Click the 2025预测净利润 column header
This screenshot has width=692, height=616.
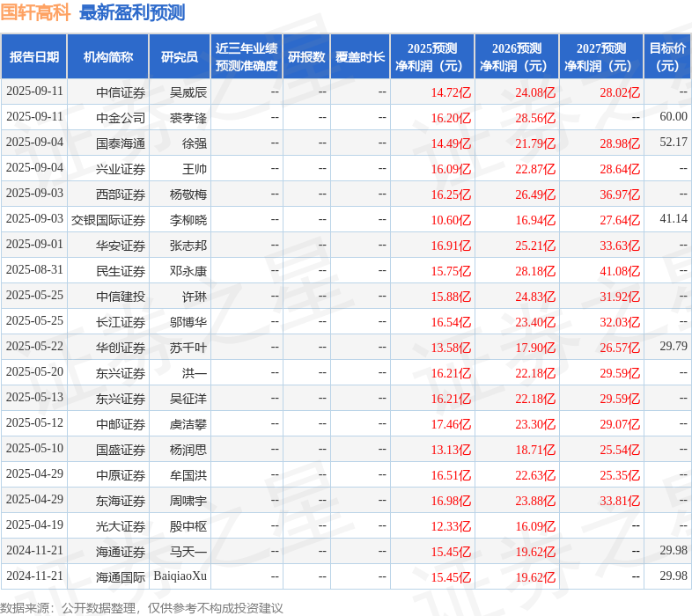432,57
